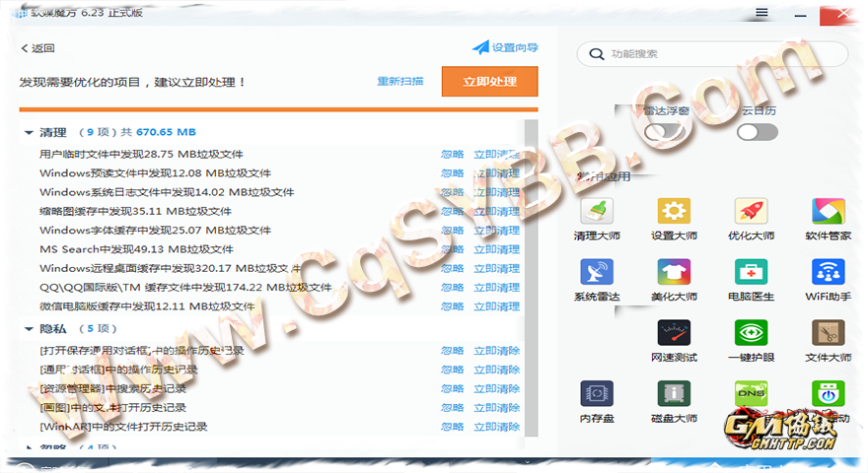Clear 通用对话框 history now
868x473 pixels.
(496, 370)
